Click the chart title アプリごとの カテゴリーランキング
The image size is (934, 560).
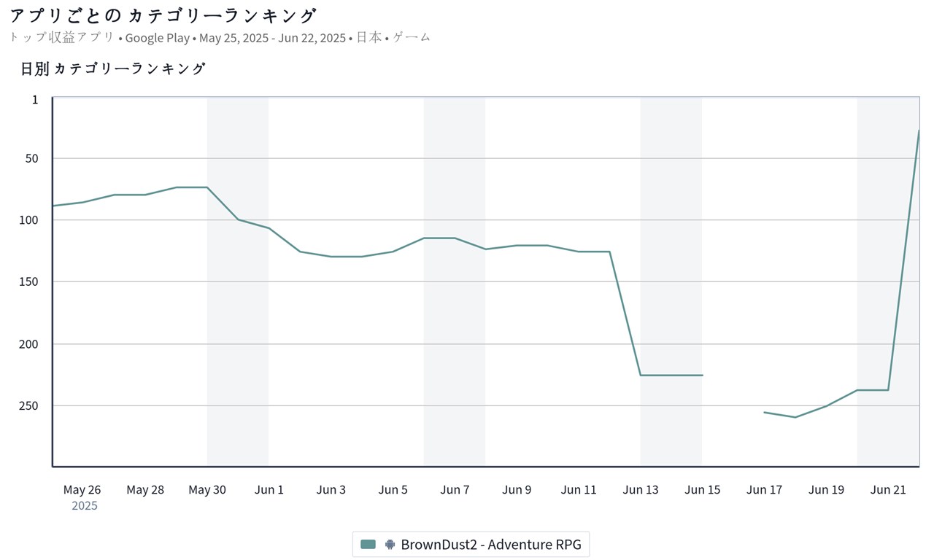click(x=163, y=15)
